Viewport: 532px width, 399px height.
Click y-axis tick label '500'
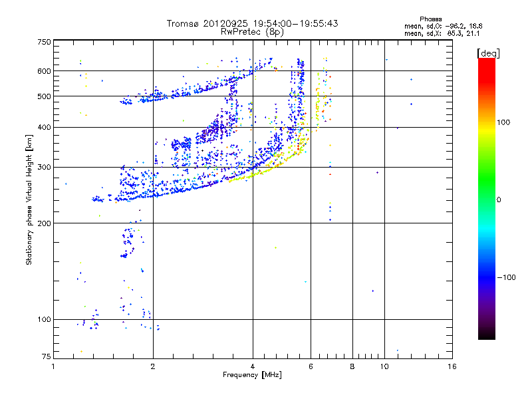44,96
